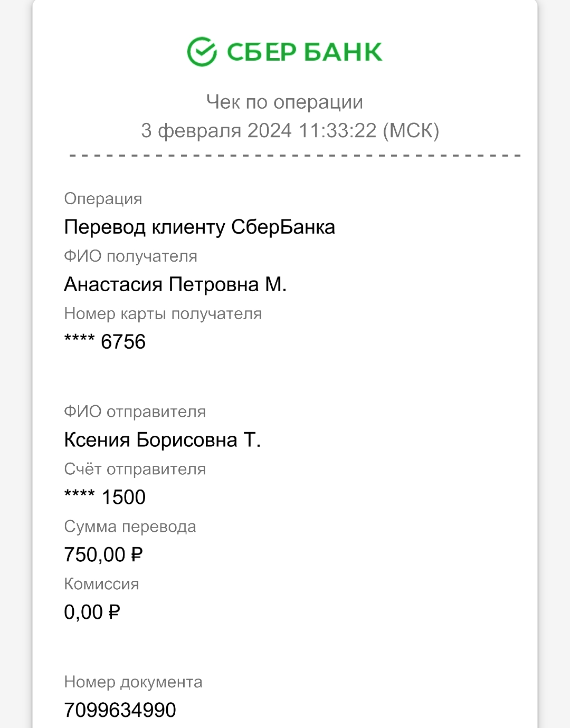Select sender account '**** 1500'
570x728 pixels.
click(104, 497)
